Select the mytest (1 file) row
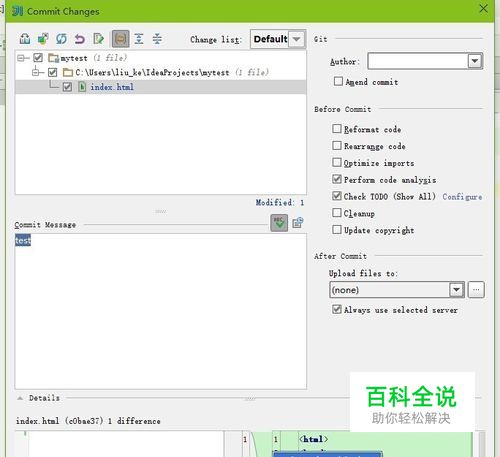The image size is (500, 457). click(161, 58)
